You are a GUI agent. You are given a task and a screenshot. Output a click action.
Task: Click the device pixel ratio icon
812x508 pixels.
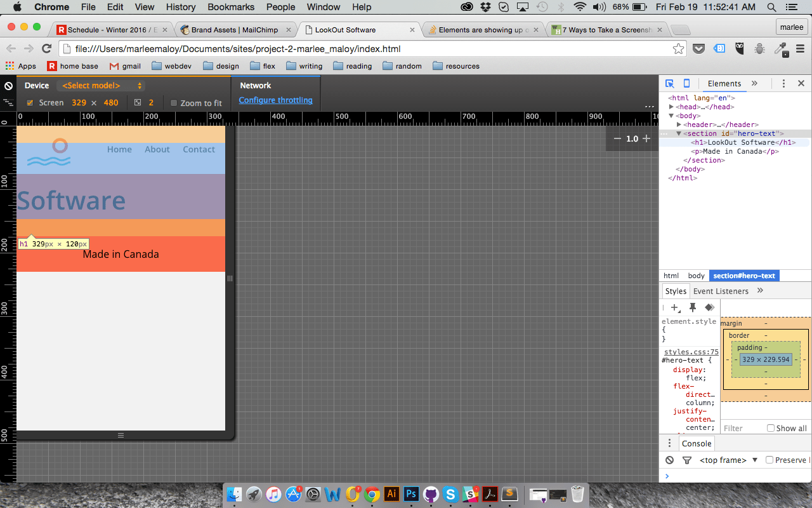(x=138, y=102)
